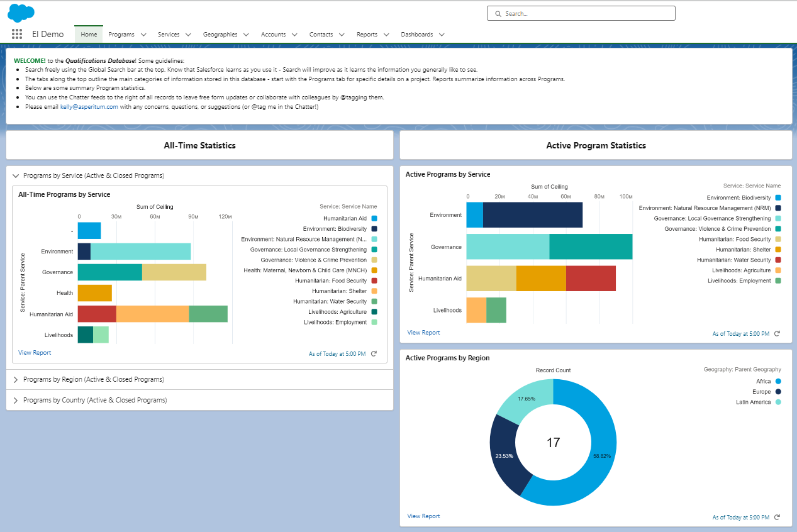Click the Latin America 17.65% donut segment
Viewport: 797px width, 532px height.
[527, 399]
